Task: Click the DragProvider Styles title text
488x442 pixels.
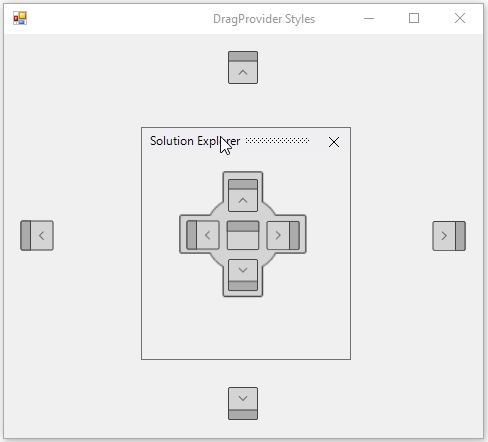Action: (264, 19)
